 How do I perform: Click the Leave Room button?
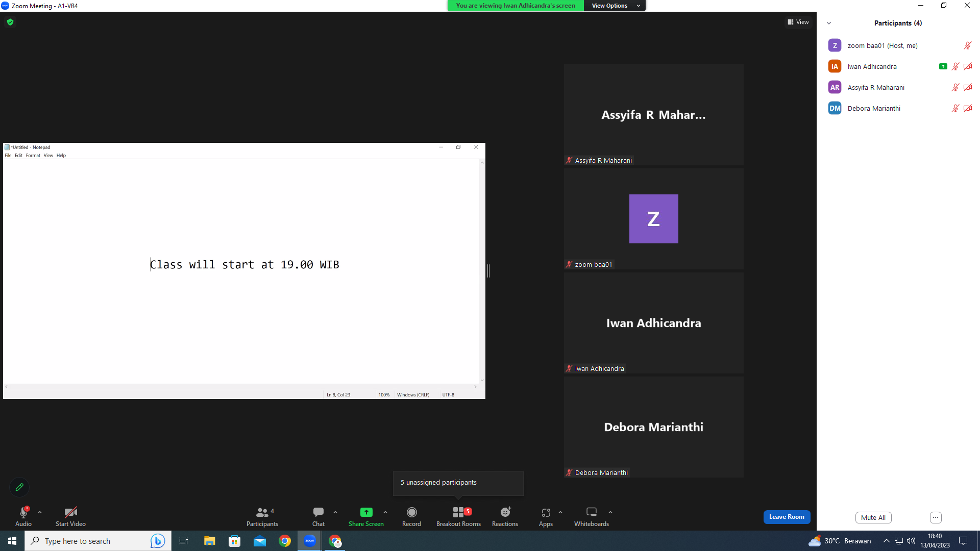(787, 517)
